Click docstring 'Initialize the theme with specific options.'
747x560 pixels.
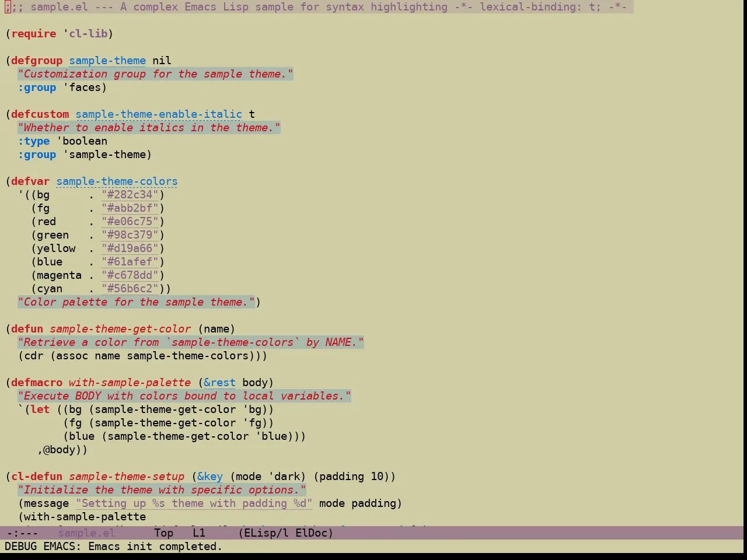click(162, 490)
